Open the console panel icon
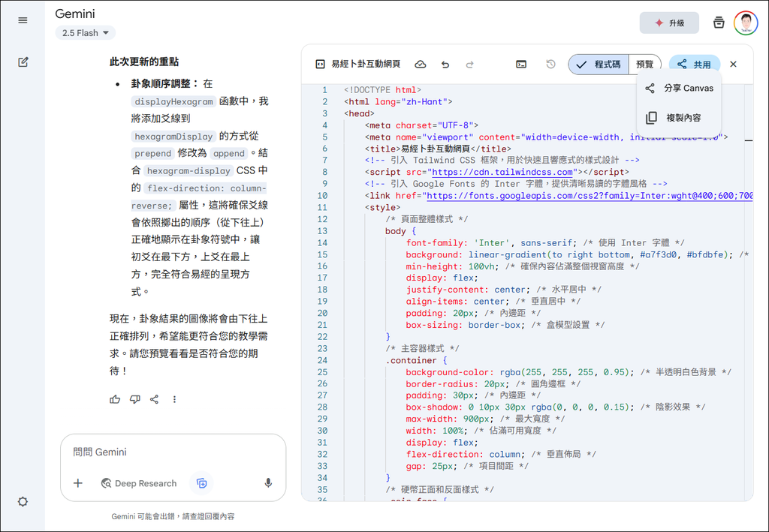 click(x=521, y=65)
